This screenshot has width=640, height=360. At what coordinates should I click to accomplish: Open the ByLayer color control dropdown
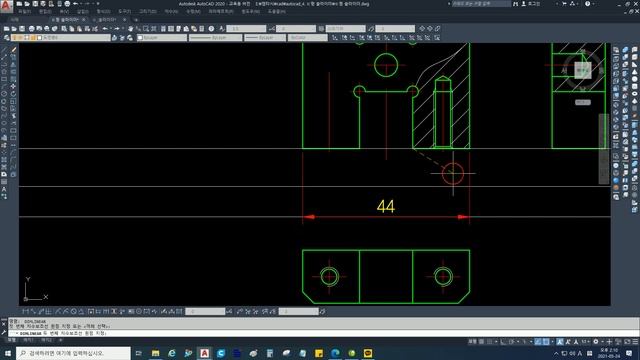tap(162, 38)
